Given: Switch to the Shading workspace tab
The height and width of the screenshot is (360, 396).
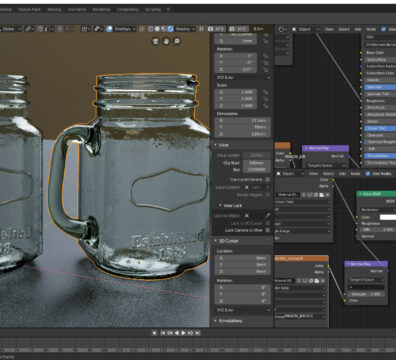Looking at the screenshot, I should pos(54,9).
